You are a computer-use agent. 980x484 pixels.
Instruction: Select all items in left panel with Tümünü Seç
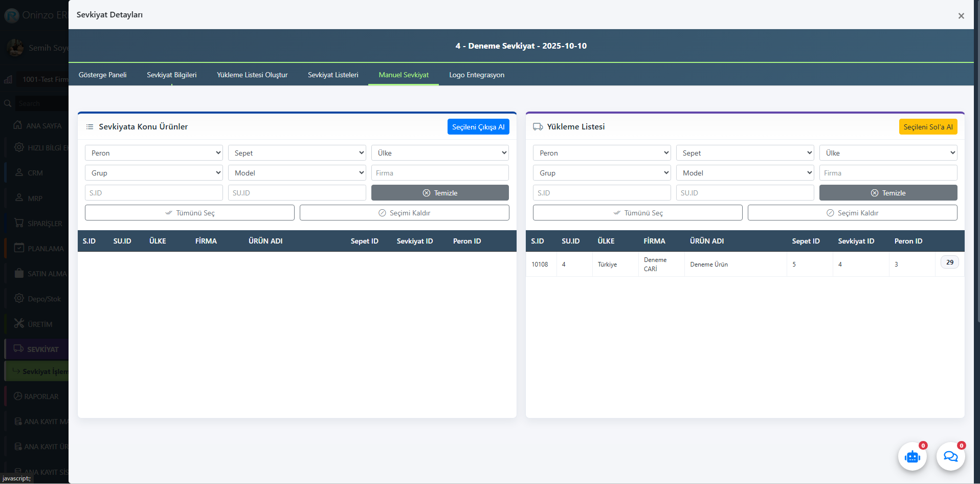[189, 213]
